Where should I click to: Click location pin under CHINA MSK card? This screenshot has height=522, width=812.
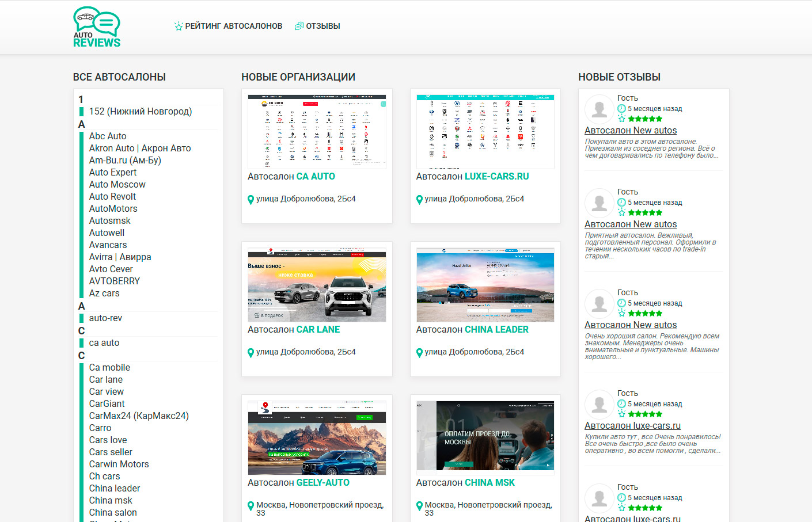pyautogui.click(x=419, y=506)
